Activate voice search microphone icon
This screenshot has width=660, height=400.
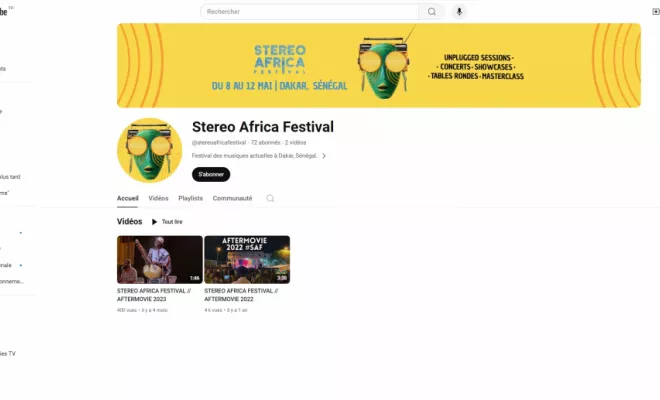pyautogui.click(x=459, y=12)
